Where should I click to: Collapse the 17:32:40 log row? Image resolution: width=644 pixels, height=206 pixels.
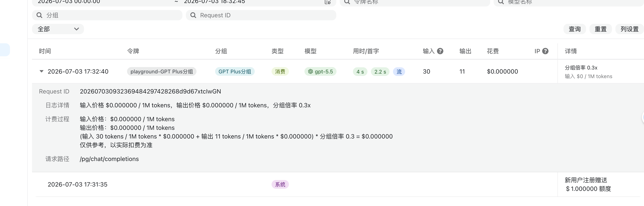[42, 71]
